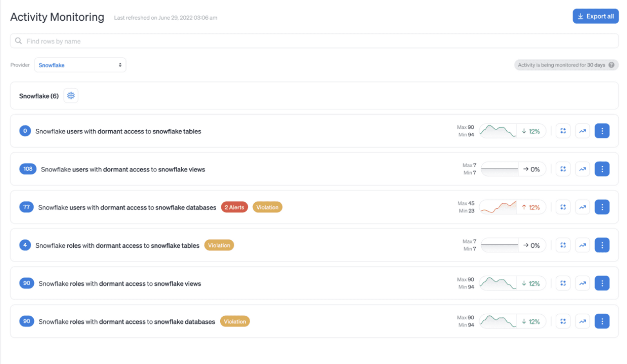627x364 pixels.
Task: Open Snowflake roles with dormant access to snowflake views
Action: click(x=120, y=284)
